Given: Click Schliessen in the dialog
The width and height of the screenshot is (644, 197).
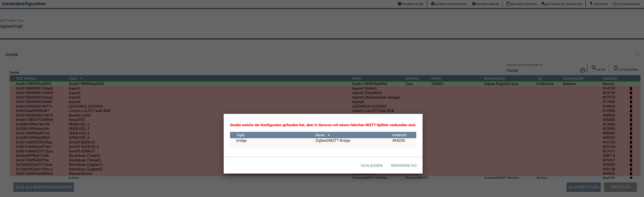Looking at the screenshot, I should [371, 166].
